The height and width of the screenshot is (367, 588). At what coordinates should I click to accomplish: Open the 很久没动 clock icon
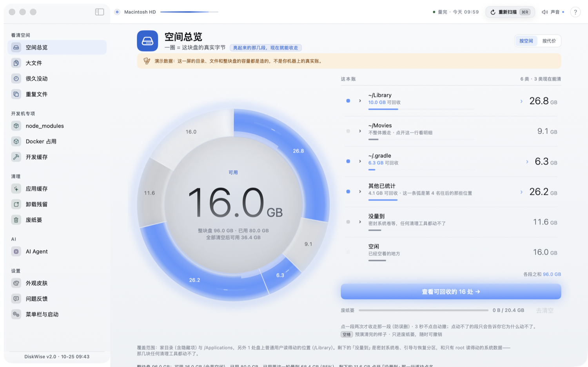[16, 79]
